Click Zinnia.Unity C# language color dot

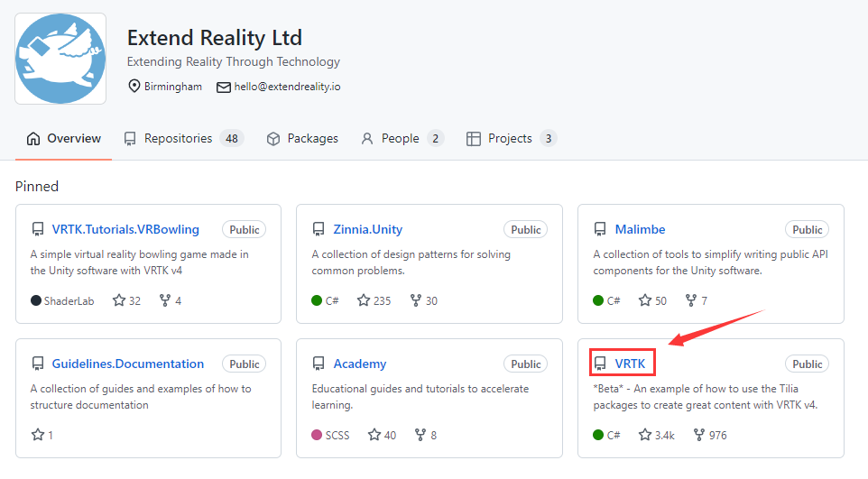(317, 300)
